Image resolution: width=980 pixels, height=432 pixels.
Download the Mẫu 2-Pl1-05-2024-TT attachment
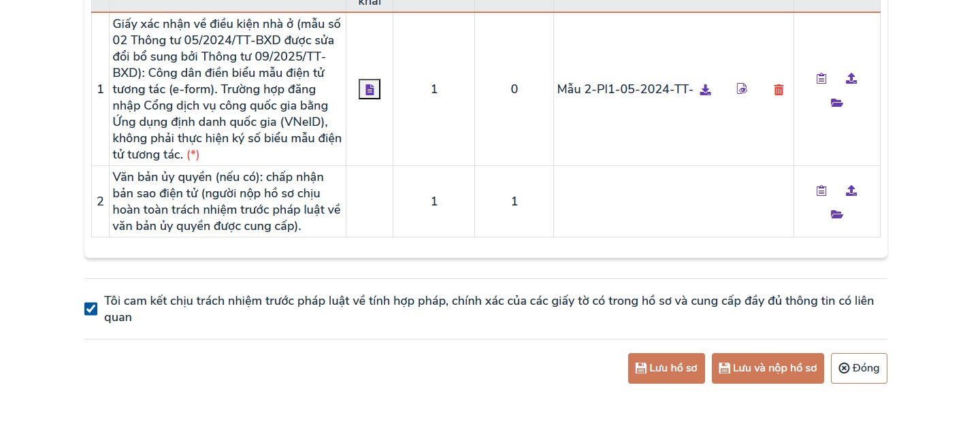pos(705,89)
